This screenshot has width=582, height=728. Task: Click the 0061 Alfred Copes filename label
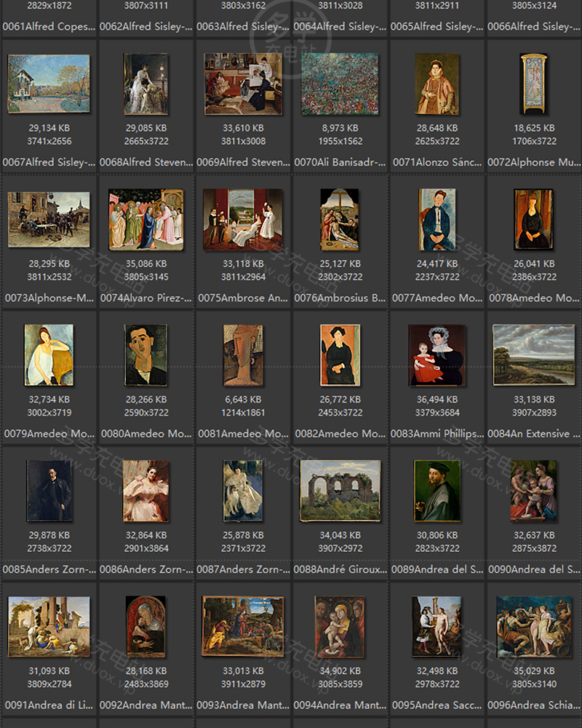click(49, 26)
